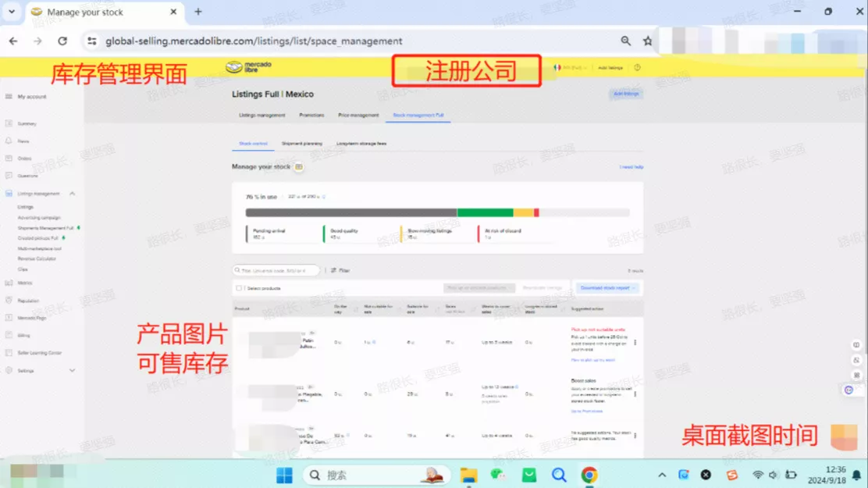The height and width of the screenshot is (488, 868).
Task: Click the icon beside Manage your stock
Action: [299, 167]
